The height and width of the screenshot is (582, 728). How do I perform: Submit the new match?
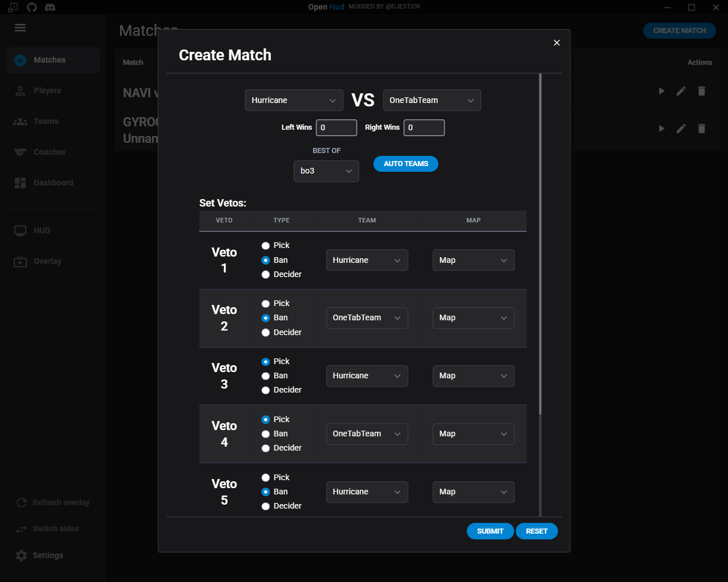click(490, 531)
